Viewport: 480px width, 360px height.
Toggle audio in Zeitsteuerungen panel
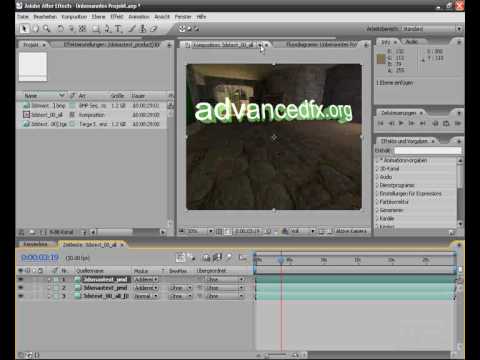click(x=435, y=124)
